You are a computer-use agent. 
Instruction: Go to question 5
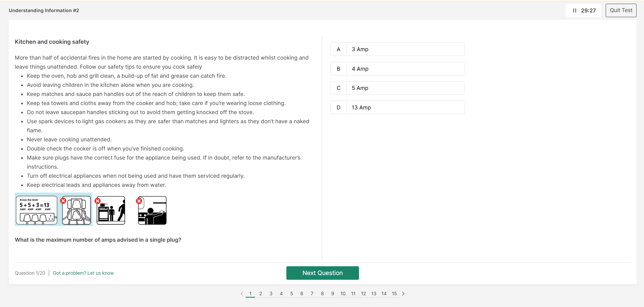coord(291,294)
